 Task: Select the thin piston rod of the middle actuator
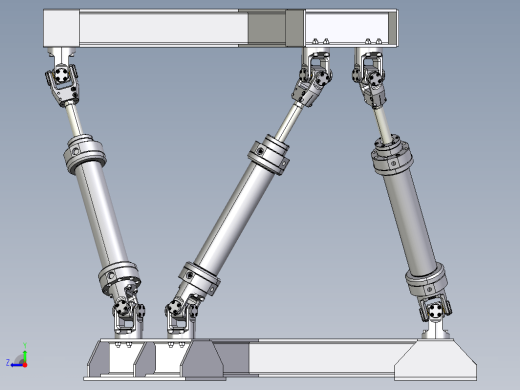[289, 121]
